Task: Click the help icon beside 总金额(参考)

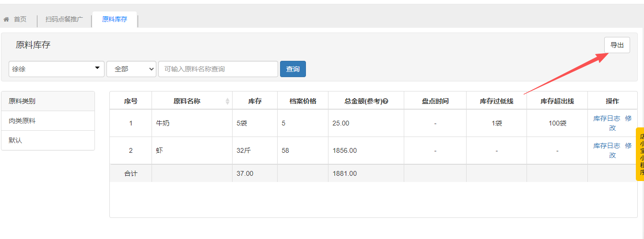Action: 385,102
